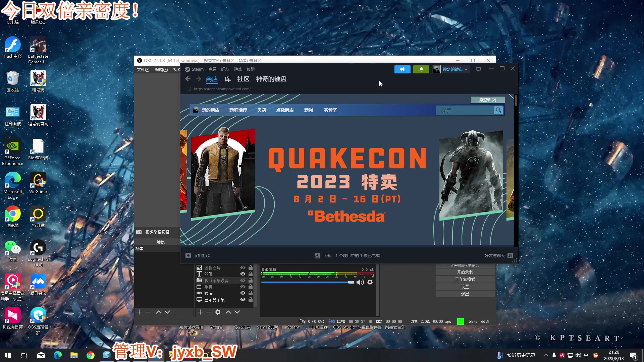Go back in Steam navigation
Viewport: 644px width, 362px height.
pos(188,79)
